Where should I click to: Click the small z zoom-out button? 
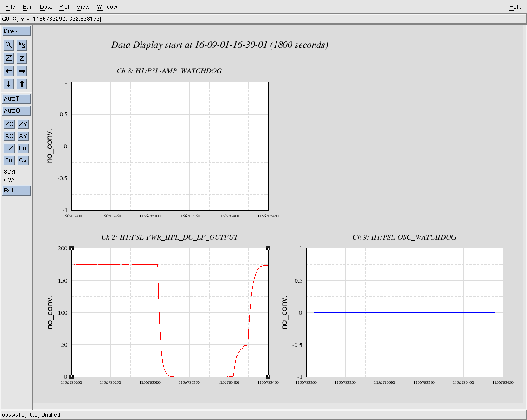[x=22, y=58]
